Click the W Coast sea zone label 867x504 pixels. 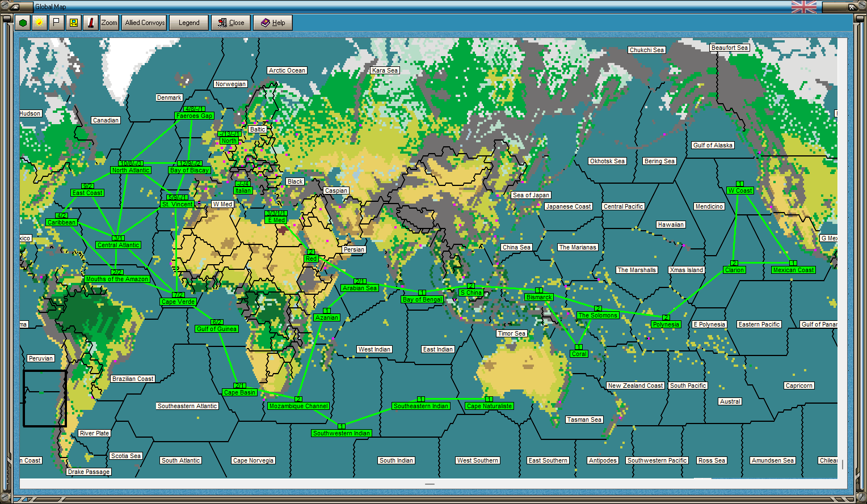coord(740,190)
